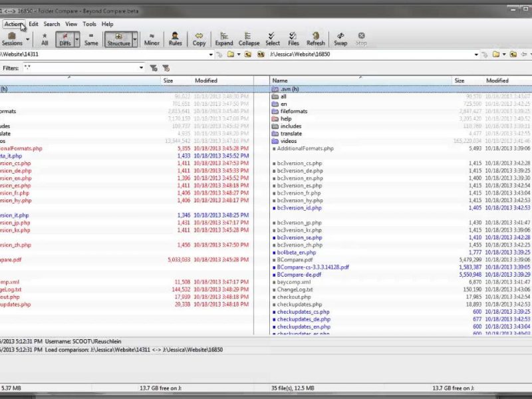Open the right path history dropdown

[x=476, y=55]
